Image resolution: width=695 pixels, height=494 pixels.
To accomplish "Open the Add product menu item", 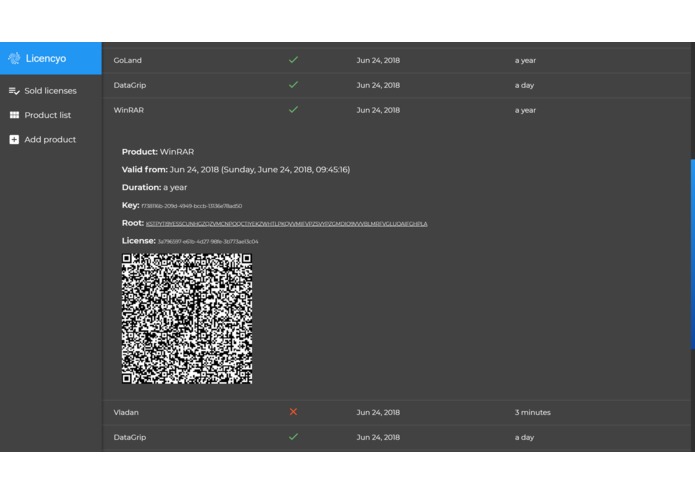I will coord(51,140).
